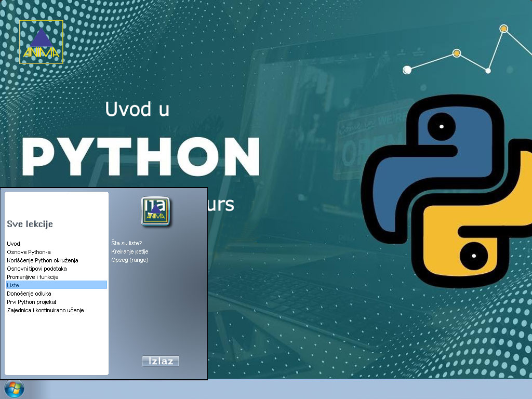Image resolution: width=532 pixels, height=399 pixels.
Task: Select Osnovni tipovi podataka lesson
Action: tap(37, 269)
